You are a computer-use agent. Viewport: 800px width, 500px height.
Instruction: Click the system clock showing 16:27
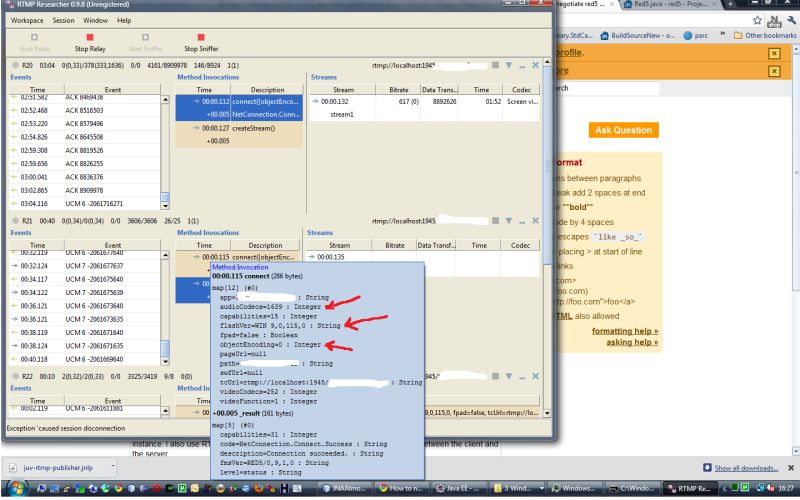tap(785, 488)
